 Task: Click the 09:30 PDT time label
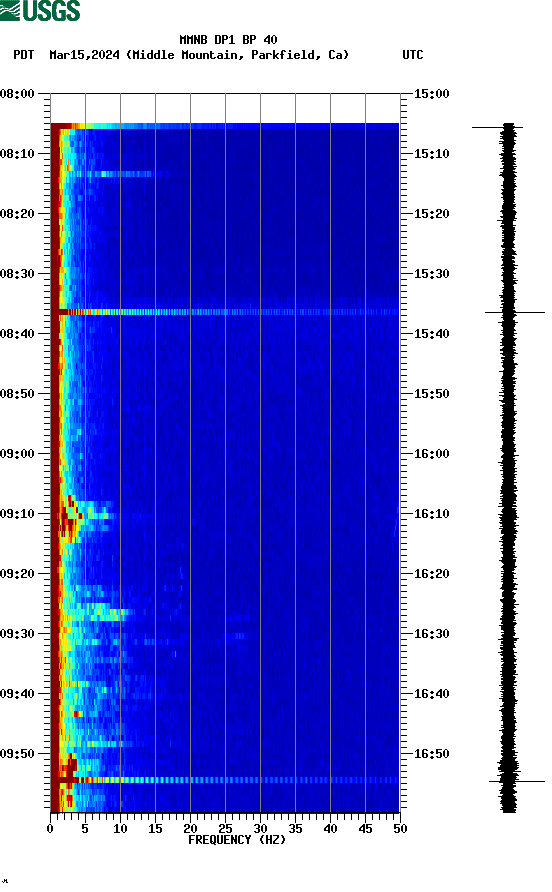17,634
